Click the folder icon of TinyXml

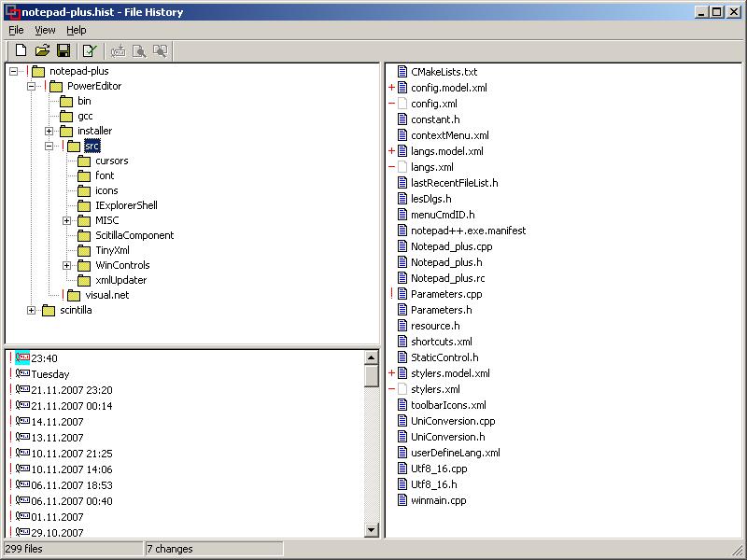84,250
